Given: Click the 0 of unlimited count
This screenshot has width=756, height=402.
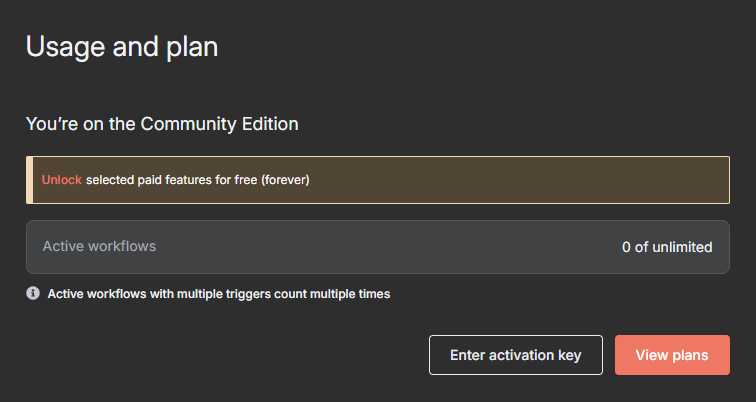Looking at the screenshot, I should [x=666, y=247].
